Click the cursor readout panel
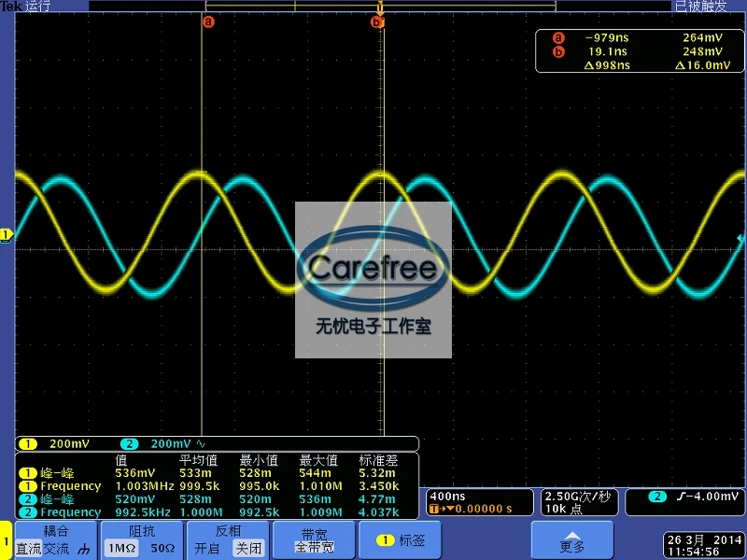Screen dimensions: 747x560 pyautogui.click(x=640, y=51)
